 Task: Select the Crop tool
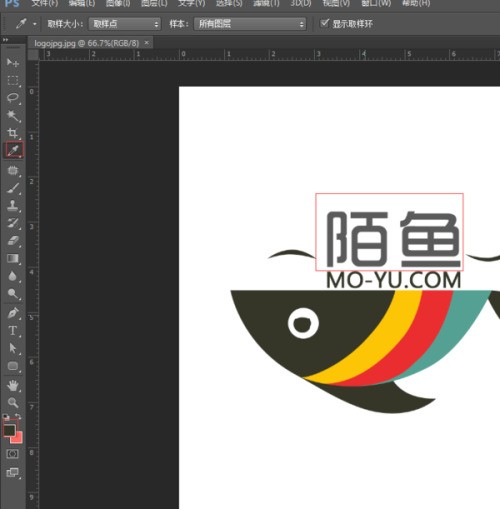click(x=13, y=133)
